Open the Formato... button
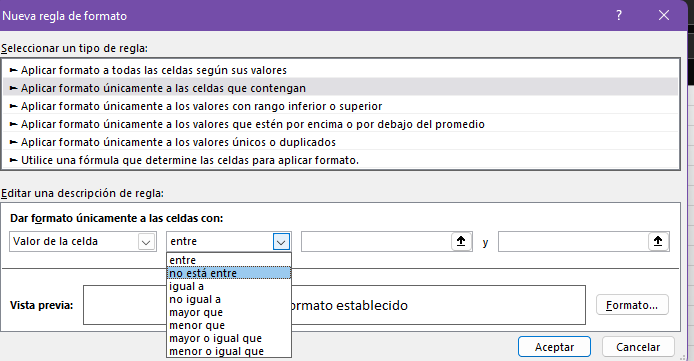Screen dimensions: 694x361 (x=632, y=305)
